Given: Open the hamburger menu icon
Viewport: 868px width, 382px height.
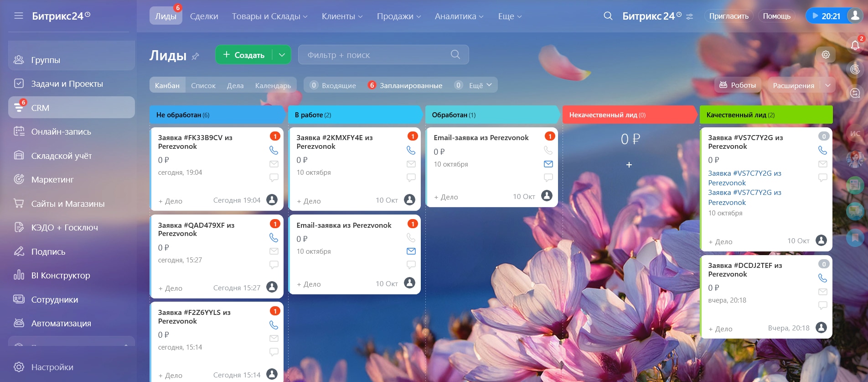Looking at the screenshot, I should (x=19, y=16).
